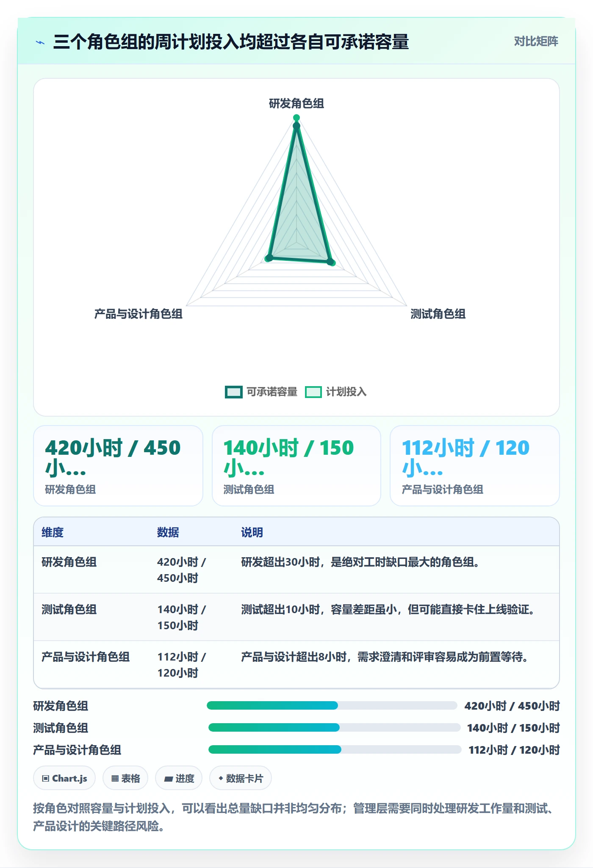Click the description starting 测试超出10小时
This screenshot has height=868, width=593.
coord(388,609)
